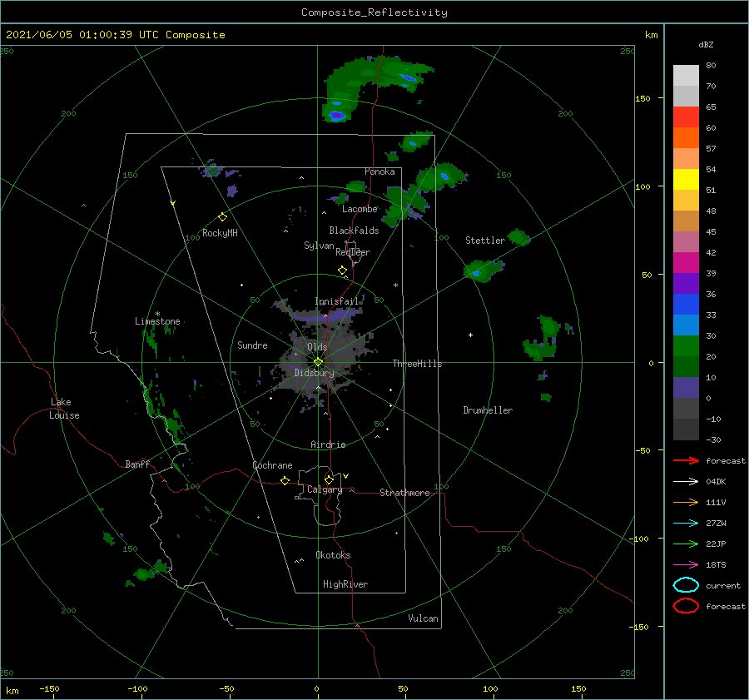
Task: Click the yellow radar site marker at center
Action: click(x=318, y=362)
